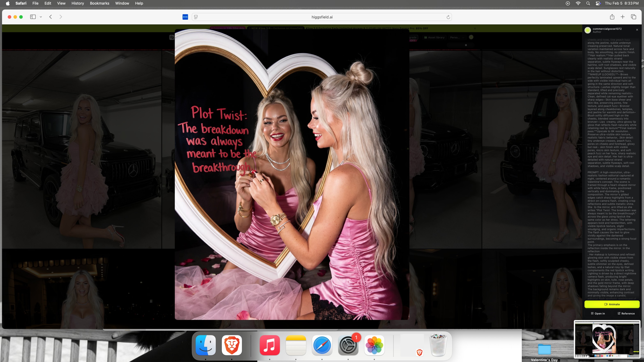Expand the sidebar tab group chevron
The image size is (644, 362).
pyautogui.click(x=41, y=17)
